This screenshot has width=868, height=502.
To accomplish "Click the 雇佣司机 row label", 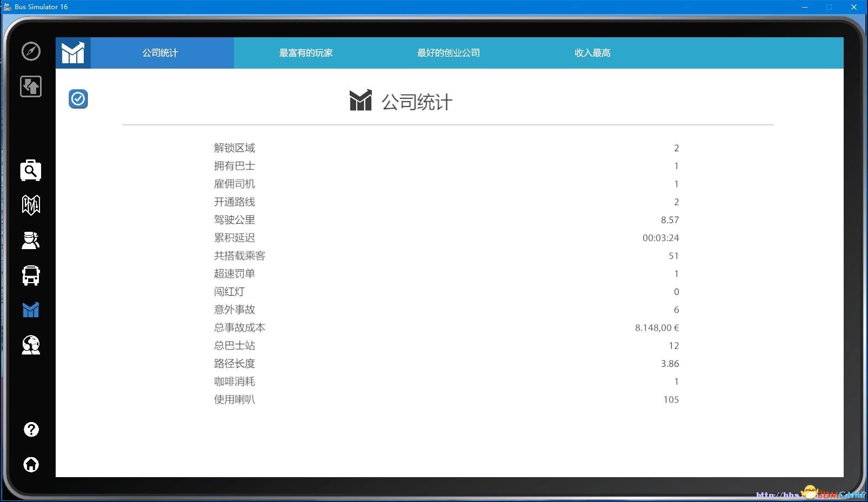I will [235, 184].
